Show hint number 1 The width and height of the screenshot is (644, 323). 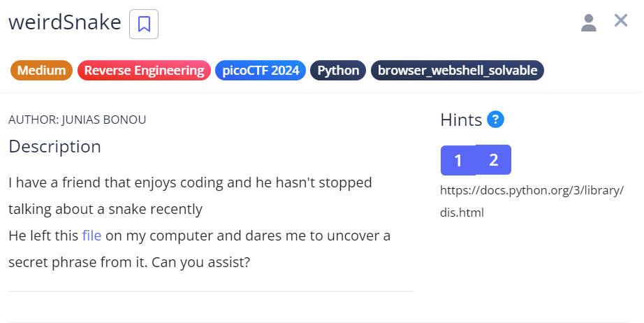tap(458, 160)
